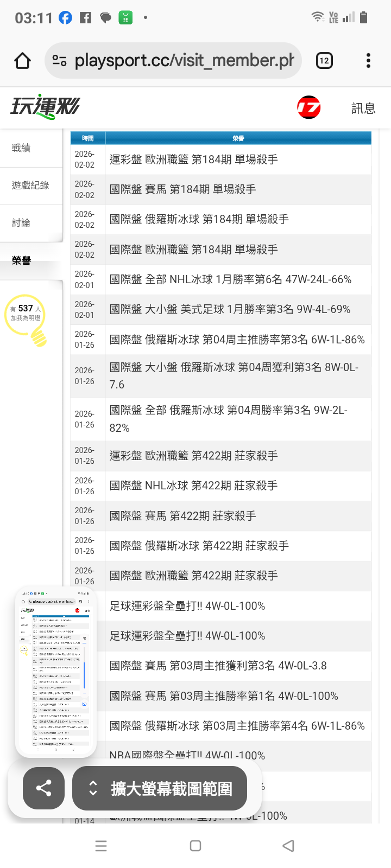Expand screenshot range with 擴大螢幕截圖範圍

160,788
